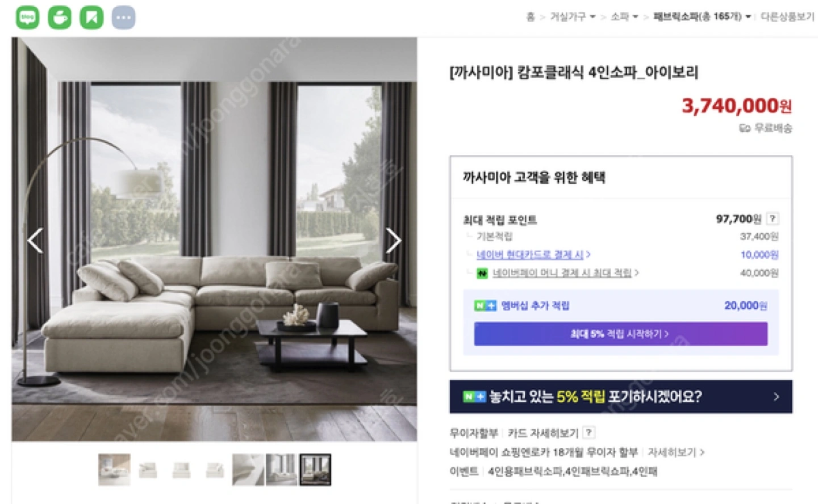Click question mark beside 97,700원 points
Image resolution: width=818 pixels, height=504 pixels.
773,219
